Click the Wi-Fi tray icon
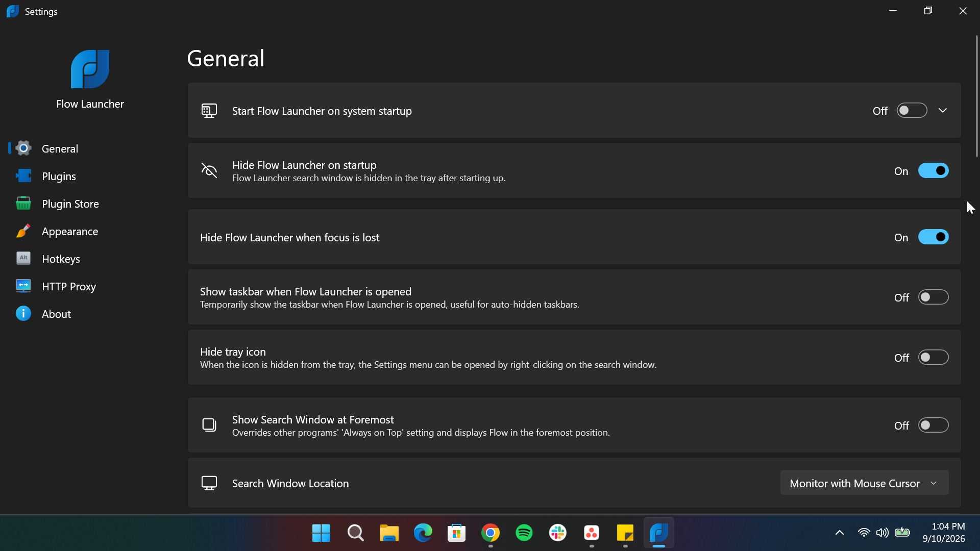980x551 pixels. pos(864,533)
